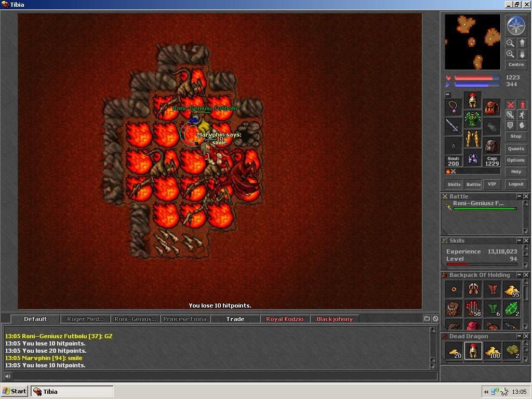Switch to the Default chat tab
This screenshot has height=399, width=532.
(x=35, y=319)
